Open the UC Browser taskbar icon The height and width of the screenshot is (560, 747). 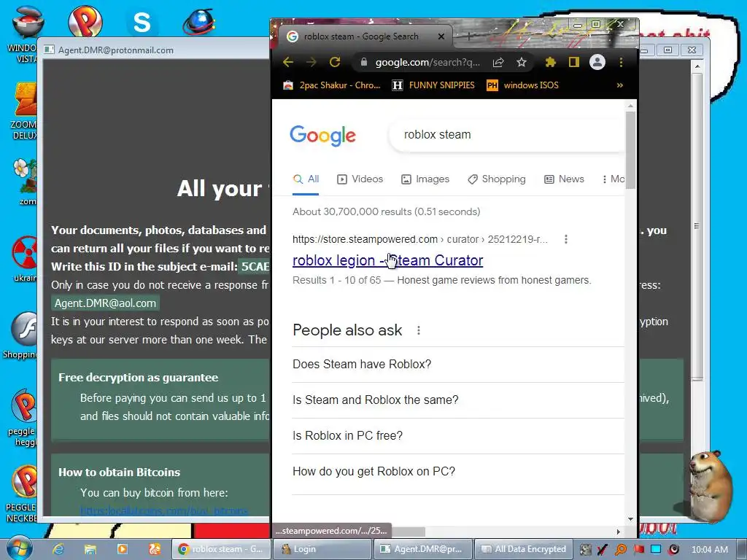coord(155,549)
